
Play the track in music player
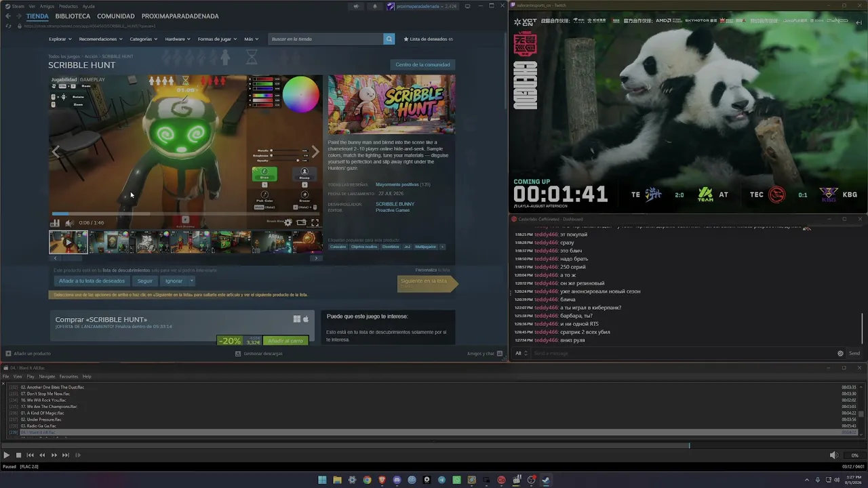click(x=6, y=455)
